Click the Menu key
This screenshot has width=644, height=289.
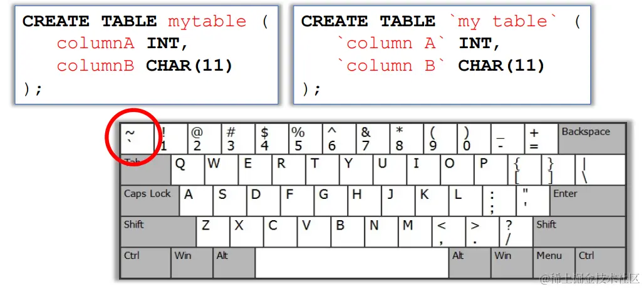pyautogui.click(x=554, y=263)
